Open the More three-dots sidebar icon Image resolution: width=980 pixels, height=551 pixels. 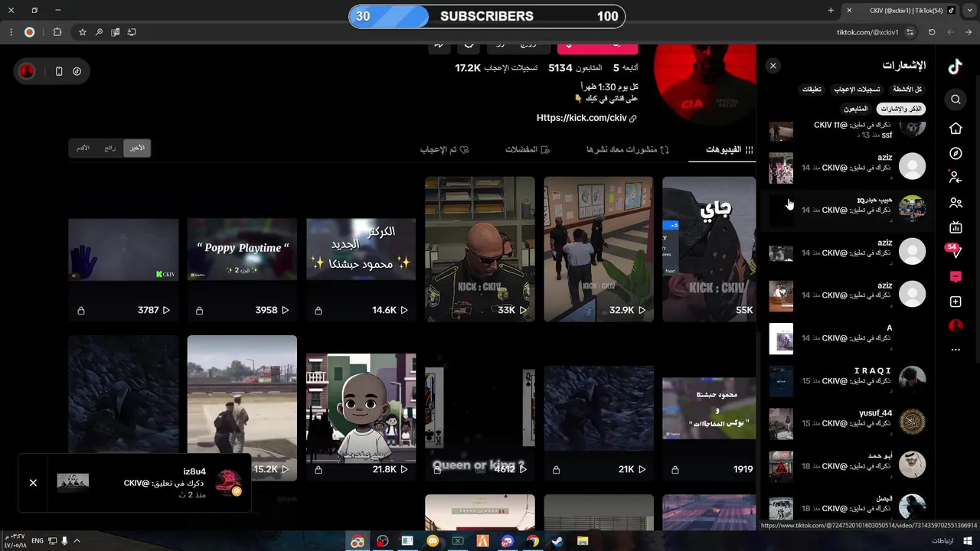tap(955, 350)
